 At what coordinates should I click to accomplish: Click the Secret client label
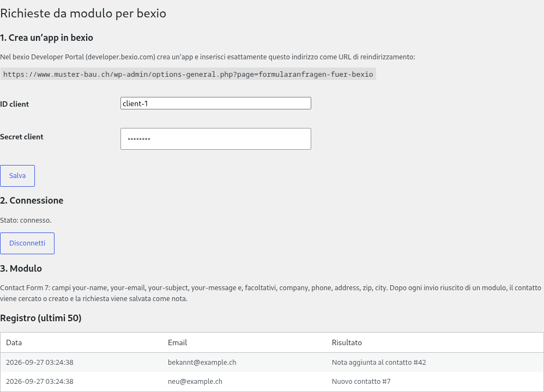coord(21,137)
